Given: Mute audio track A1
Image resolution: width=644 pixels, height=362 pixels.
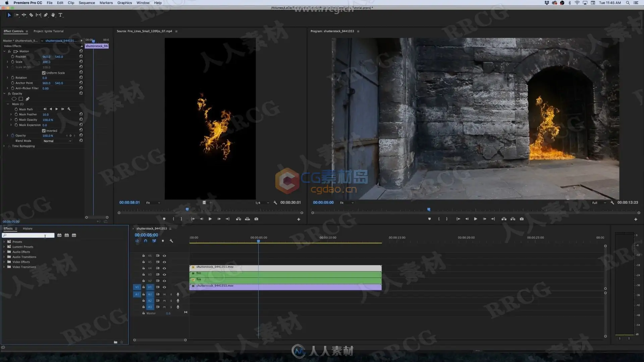Looking at the screenshot, I should (164, 294).
